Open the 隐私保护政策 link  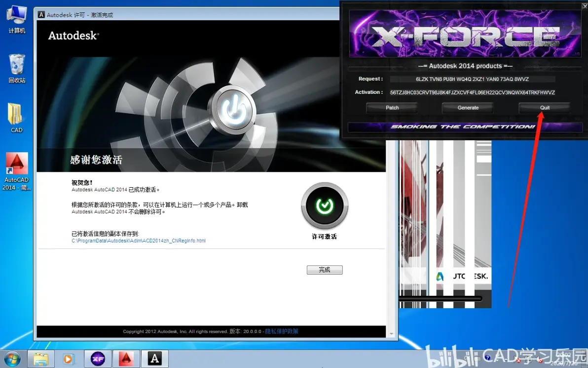[282, 331]
